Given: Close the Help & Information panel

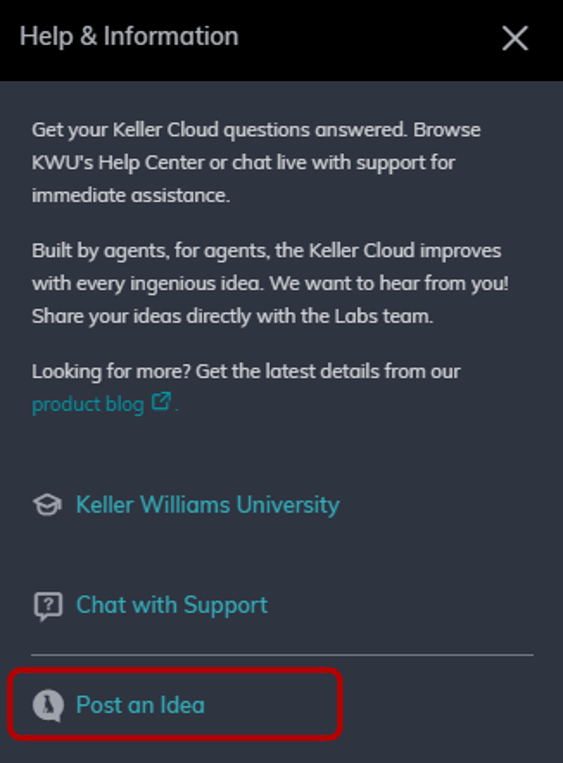Looking at the screenshot, I should [515, 38].
